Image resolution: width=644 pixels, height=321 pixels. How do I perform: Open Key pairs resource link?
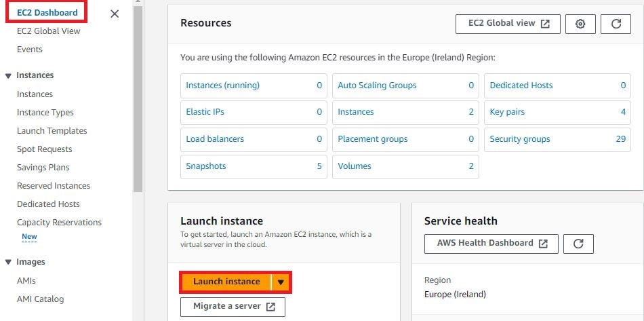coord(507,112)
